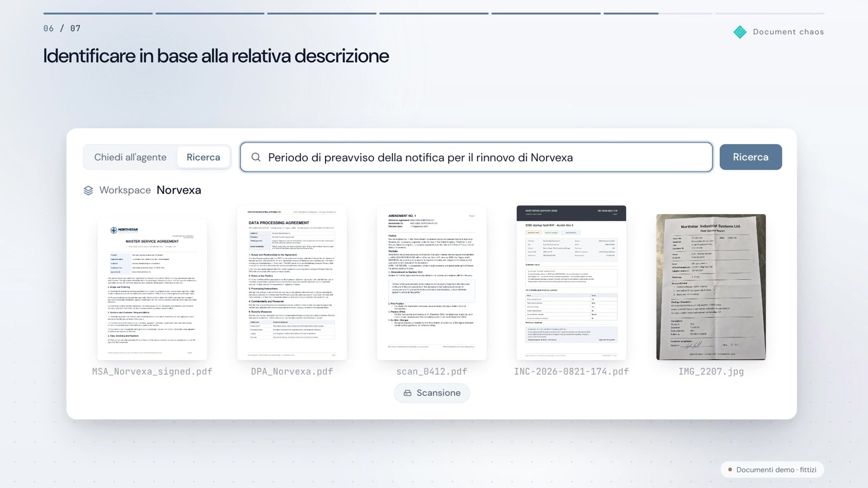Click the file name scan_0412.pdf
This screenshot has width=868, height=488.
pos(432,371)
